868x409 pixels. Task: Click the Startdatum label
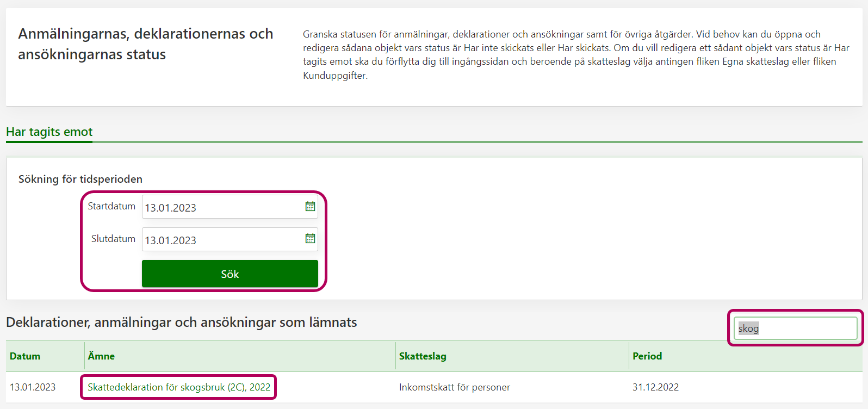click(111, 206)
